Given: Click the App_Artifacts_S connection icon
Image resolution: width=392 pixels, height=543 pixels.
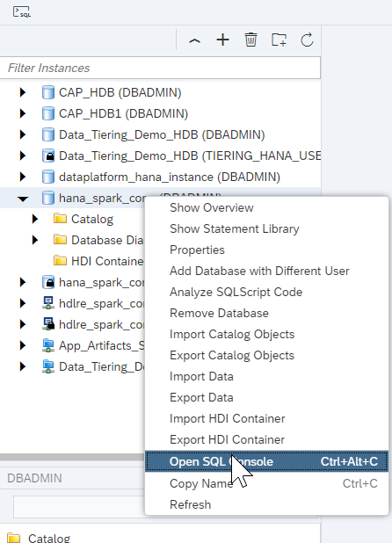Looking at the screenshot, I should click(x=48, y=345).
